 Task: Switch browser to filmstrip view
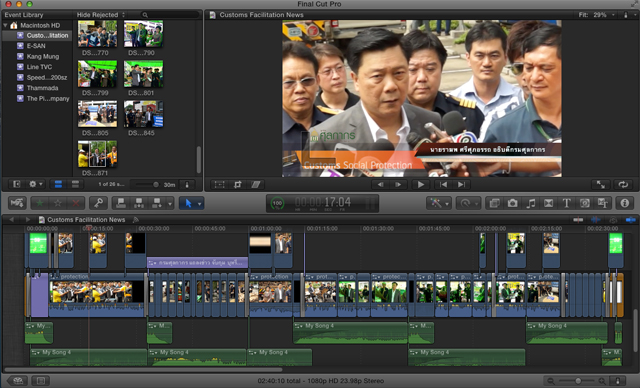pos(58,184)
